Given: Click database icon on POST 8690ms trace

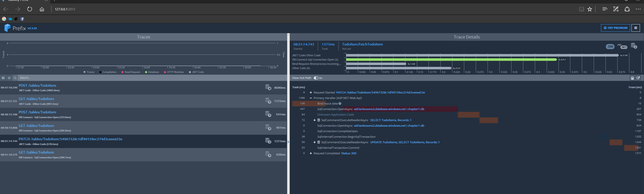Looking at the screenshot, I should click(268, 87).
